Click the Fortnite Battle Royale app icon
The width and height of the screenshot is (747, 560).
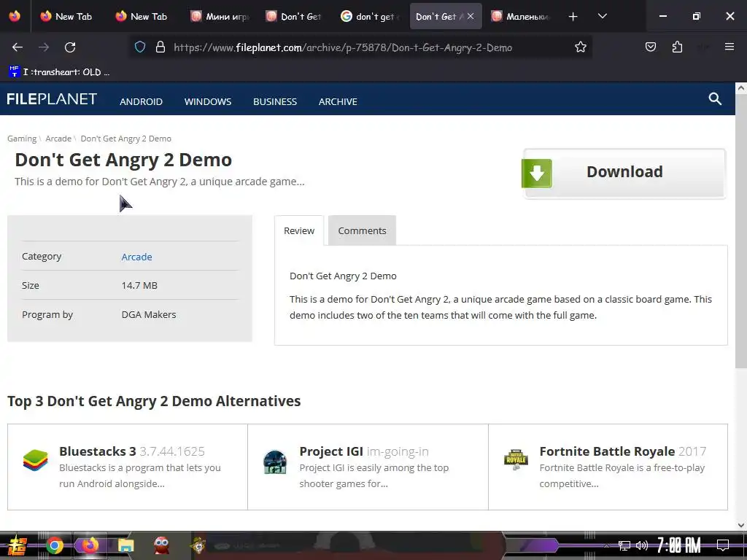coord(516,459)
